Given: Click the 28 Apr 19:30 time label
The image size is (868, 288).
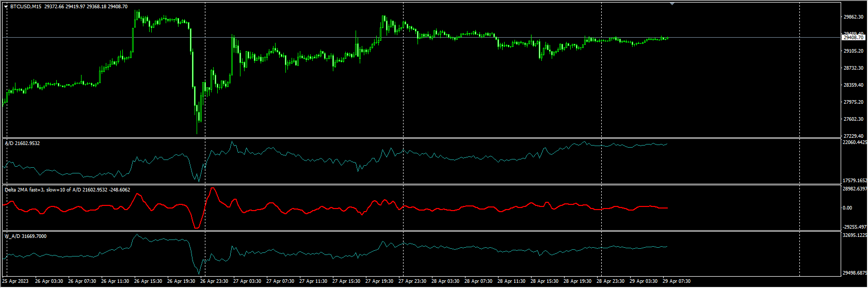Looking at the screenshot, I should 577,282.
